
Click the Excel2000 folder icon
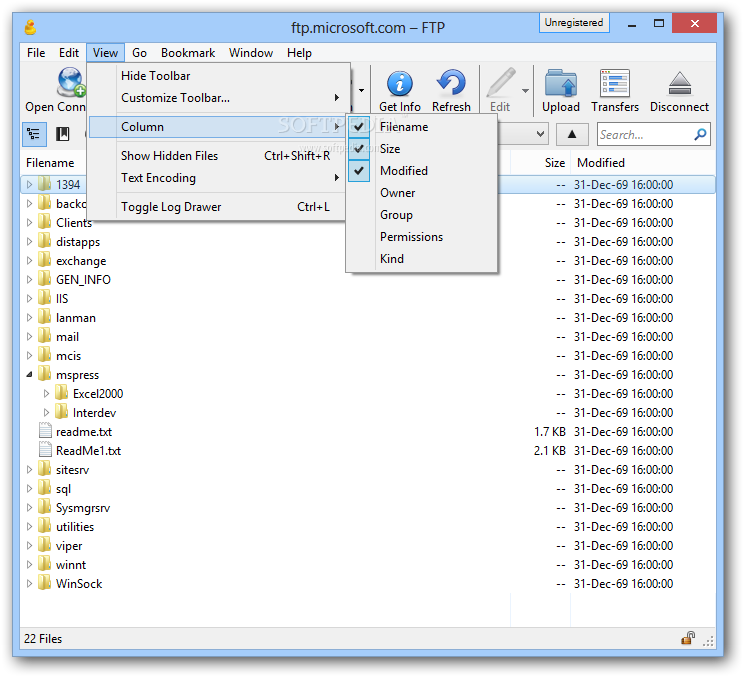(61, 392)
